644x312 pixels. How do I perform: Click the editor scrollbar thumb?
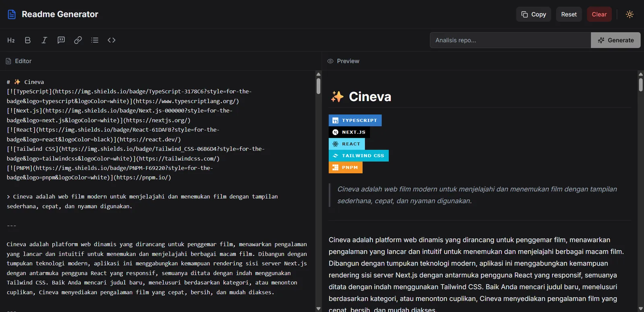[x=318, y=86]
